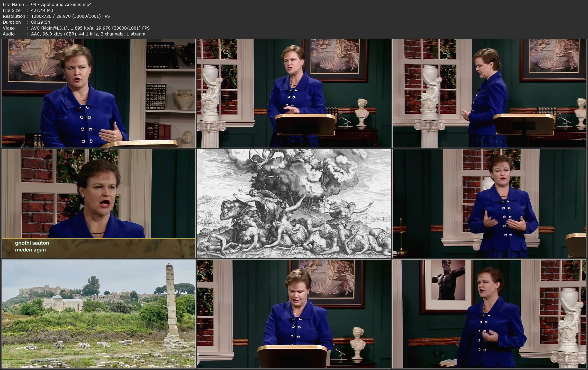Click the middle-right thumbnail of lecturer gesturing
This screenshot has height=370, width=588.
pyautogui.click(x=489, y=203)
